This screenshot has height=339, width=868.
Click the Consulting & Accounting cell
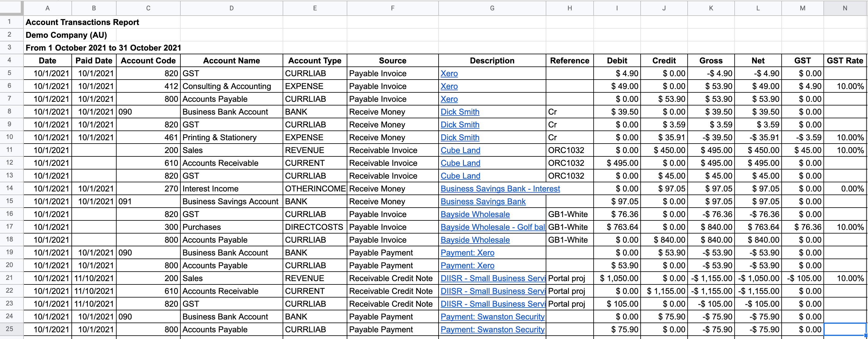point(231,86)
